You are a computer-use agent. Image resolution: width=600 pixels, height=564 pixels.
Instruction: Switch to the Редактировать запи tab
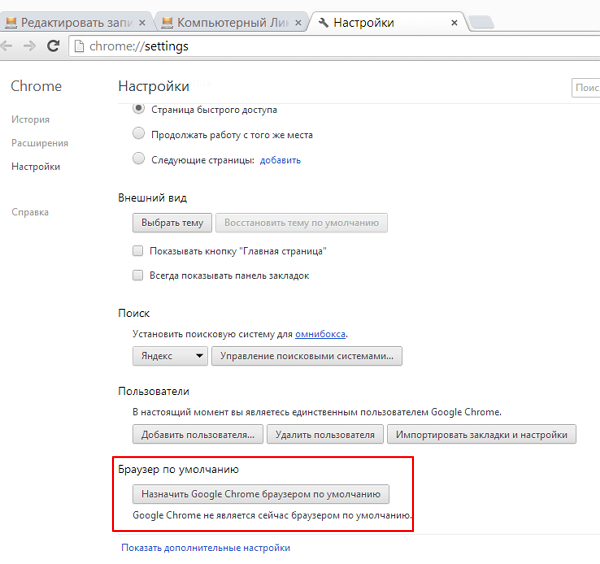(x=77, y=23)
